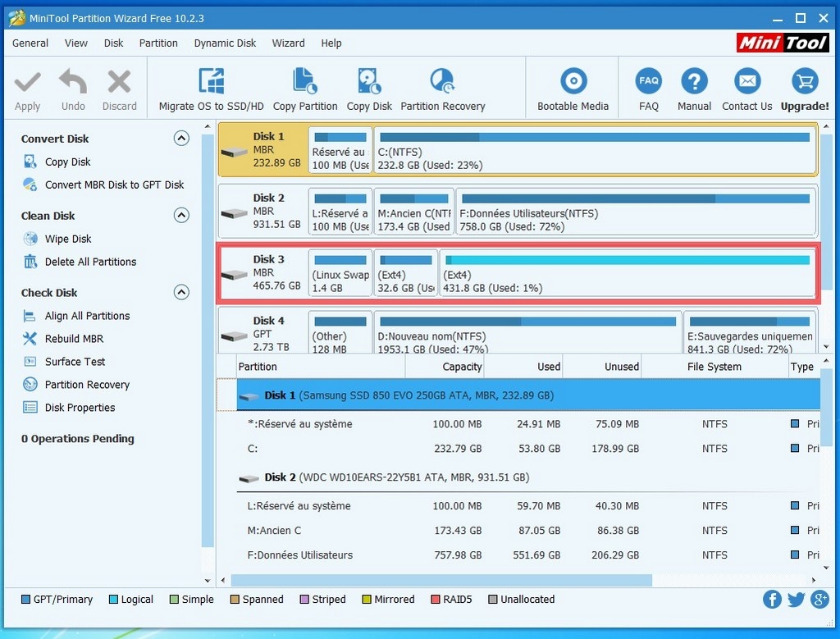Screen dimensions: 840x639
Task: Open the Partition menu
Action: coord(158,43)
